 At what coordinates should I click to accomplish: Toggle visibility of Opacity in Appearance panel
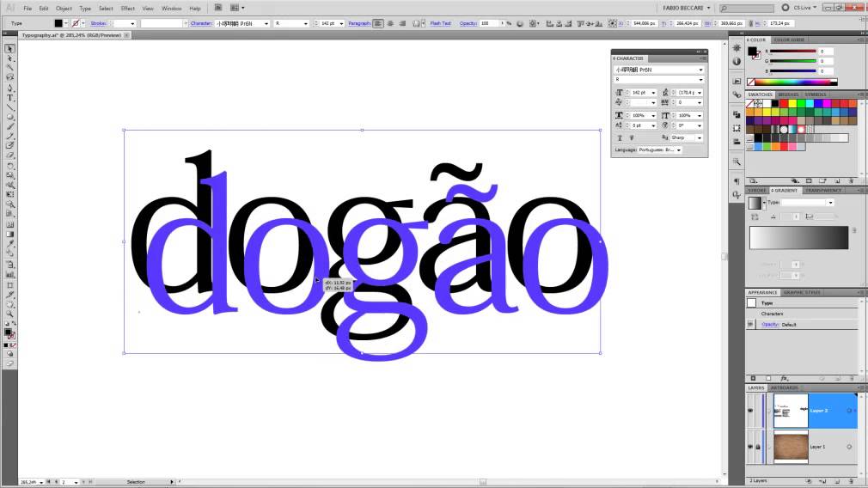750,324
